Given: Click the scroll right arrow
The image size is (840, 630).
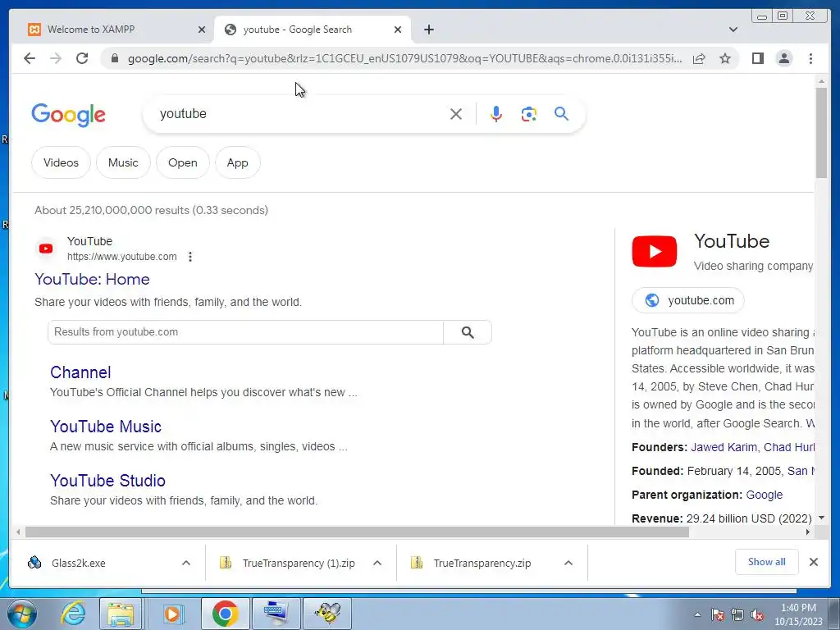Looking at the screenshot, I should click(808, 532).
